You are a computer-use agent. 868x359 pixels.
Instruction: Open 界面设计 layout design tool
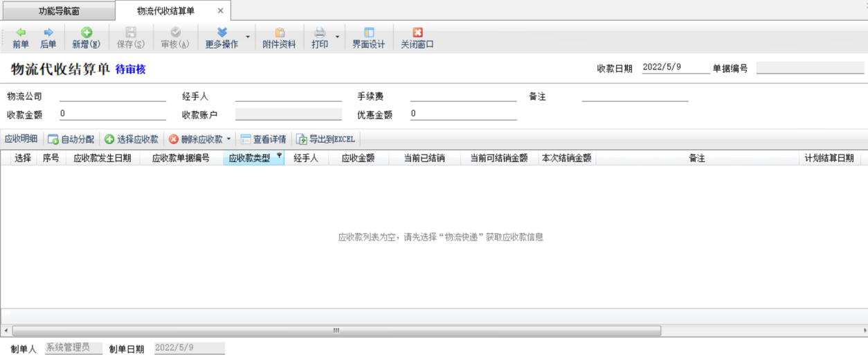(368, 33)
